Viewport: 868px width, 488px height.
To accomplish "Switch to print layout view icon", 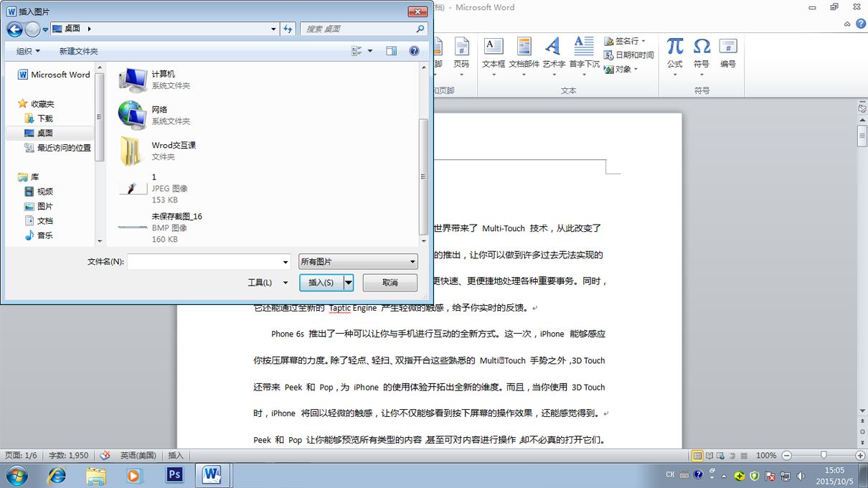I will [x=697, y=455].
